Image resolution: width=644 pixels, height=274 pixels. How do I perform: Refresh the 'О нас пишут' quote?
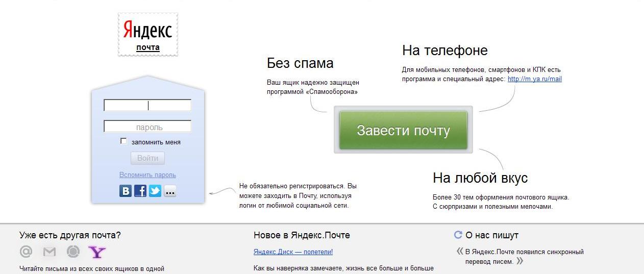(x=458, y=235)
